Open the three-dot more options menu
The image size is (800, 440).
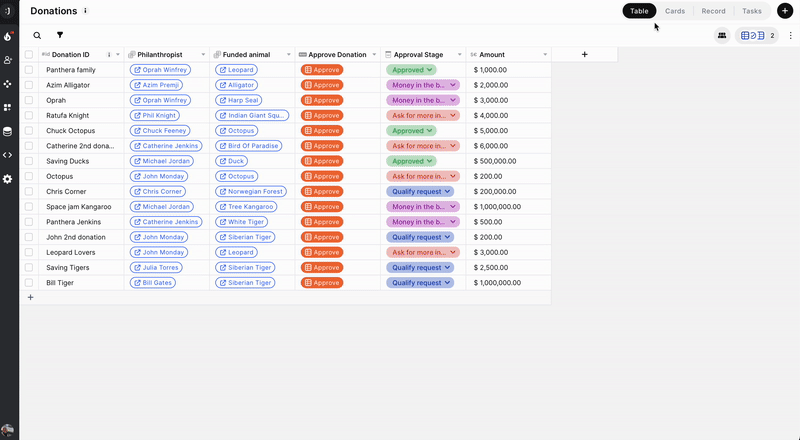coord(790,36)
